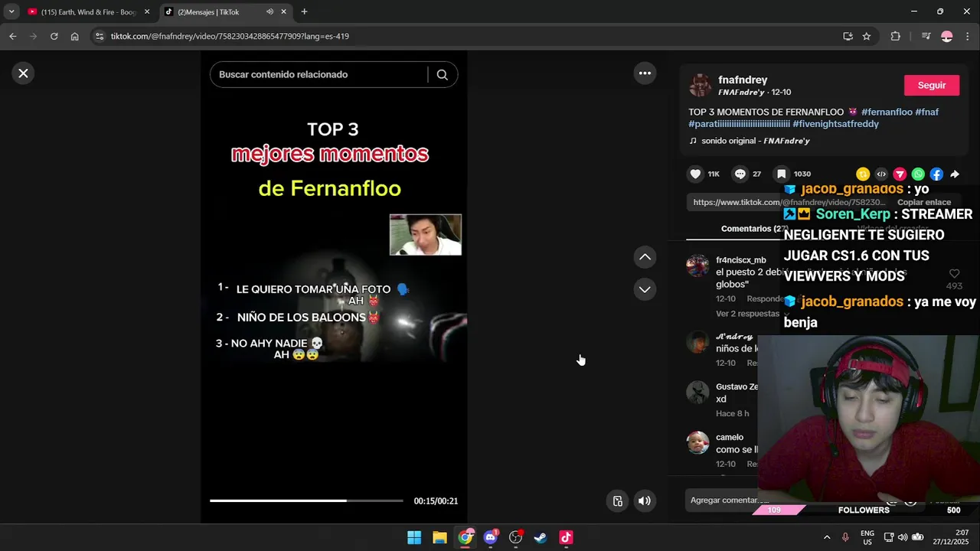The image size is (980, 551).
Task: Open fnafndrey profile name link
Action: coord(743,80)
